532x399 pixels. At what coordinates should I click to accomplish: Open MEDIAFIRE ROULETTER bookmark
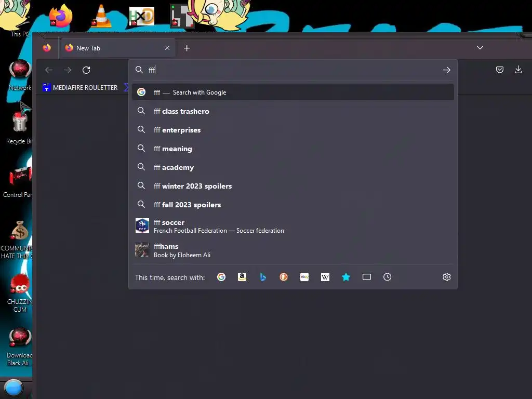tap(81, 87)
